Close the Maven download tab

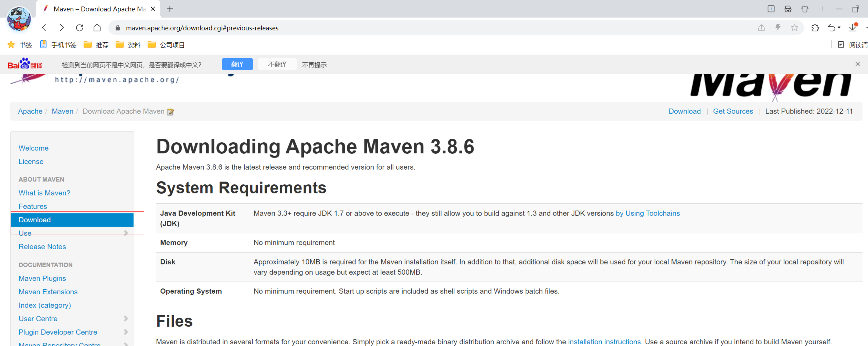coord(153,9)
